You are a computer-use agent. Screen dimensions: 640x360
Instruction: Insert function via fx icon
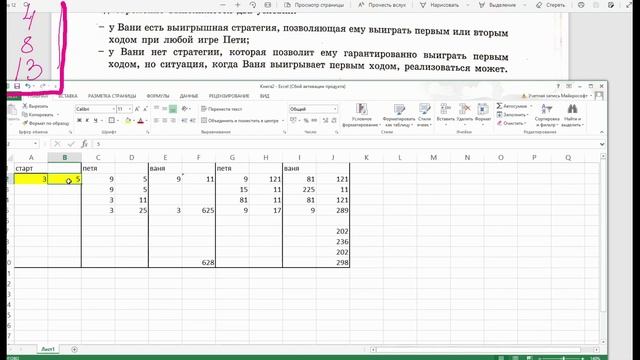[x=84, y=144]
